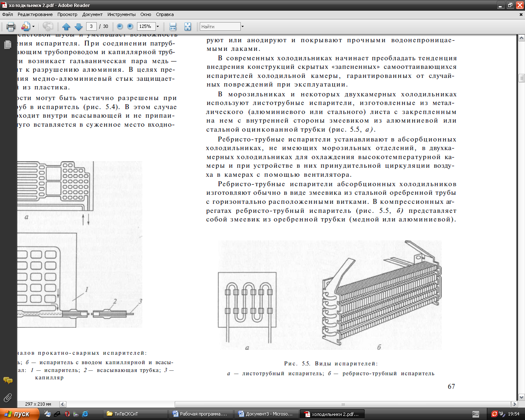Zoom in with the plus button
525x420 pixels.
pyautogui.click(x=130, y=26)
